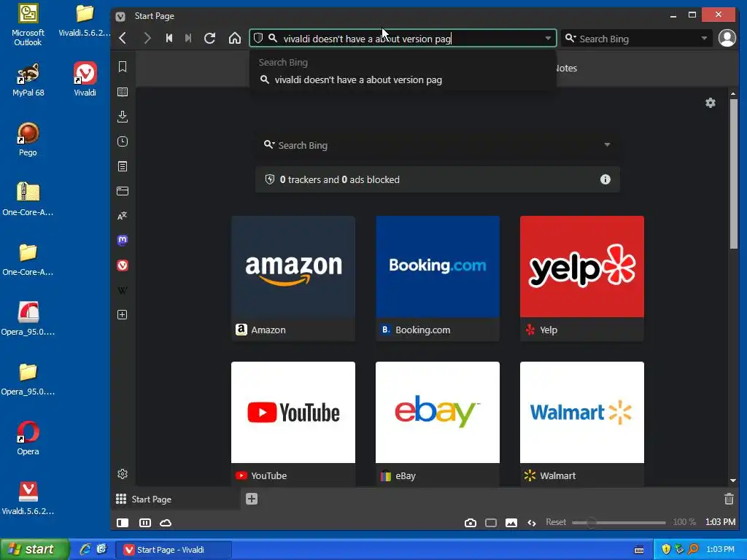Open the Yelp speed dial
The image size is (747, 560).
[581, 278]
